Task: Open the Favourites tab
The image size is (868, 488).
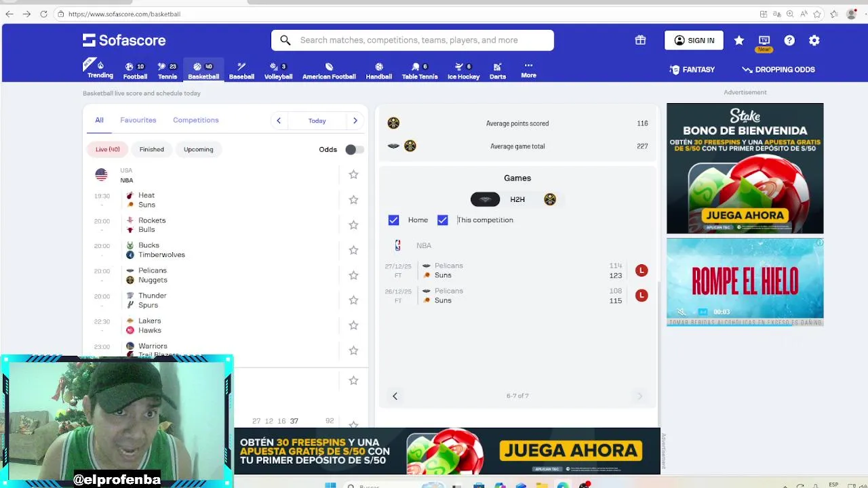Action: pos(138,120)
